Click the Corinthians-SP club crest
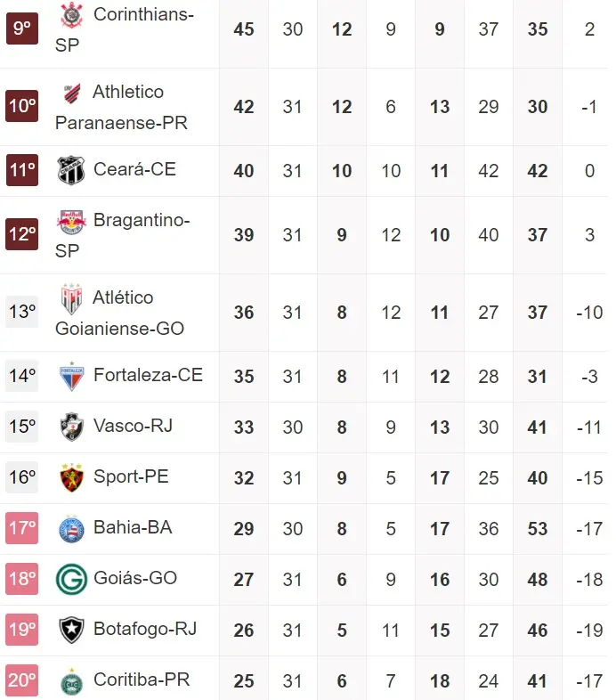Image resolution: width=616 pixels, height=700 pixels. click(x=71, y=14)
